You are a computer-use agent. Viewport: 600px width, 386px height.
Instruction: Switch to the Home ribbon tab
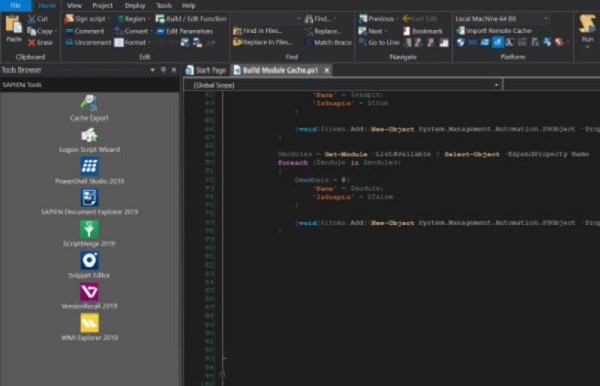coord(47,5)
